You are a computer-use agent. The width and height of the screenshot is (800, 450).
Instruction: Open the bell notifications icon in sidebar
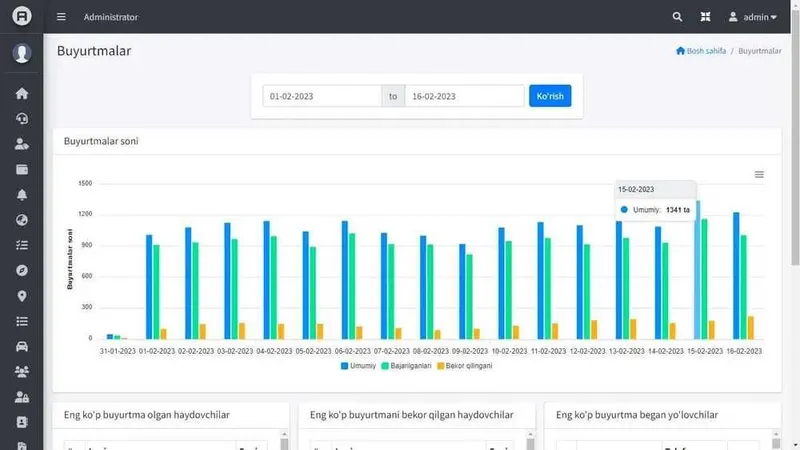coord(21,195)
